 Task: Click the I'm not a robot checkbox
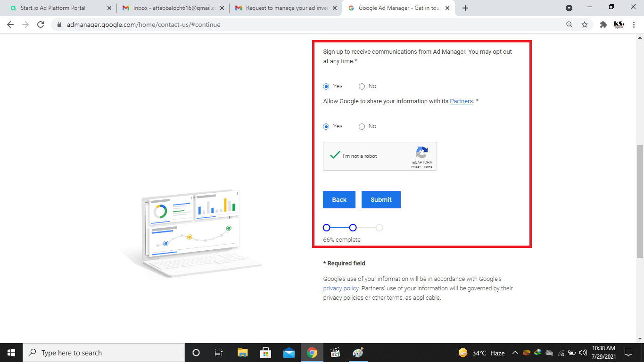335,156
